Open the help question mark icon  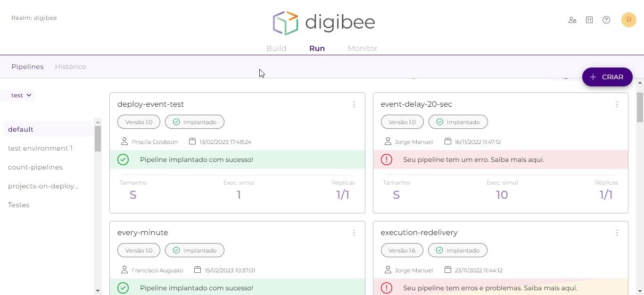pyautogui.click(x=606, y=20)
